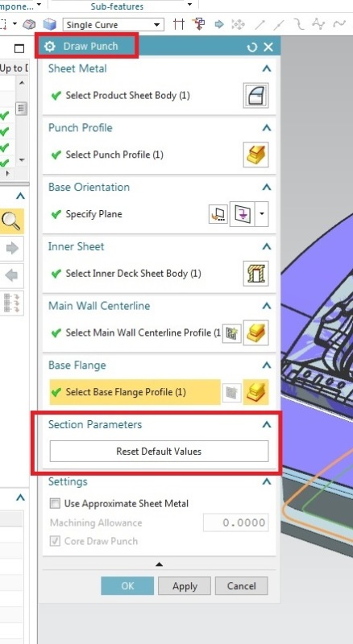Click the sketch section icon for Main Wall Centerline
Screen dimensions: 353x644
pos(231,332)
